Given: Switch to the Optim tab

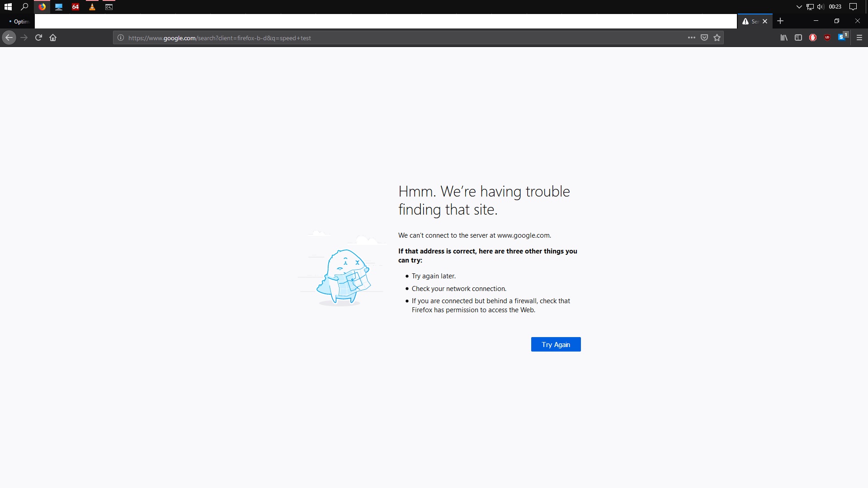Looking at the screenshot, I should tap(19, 22).
